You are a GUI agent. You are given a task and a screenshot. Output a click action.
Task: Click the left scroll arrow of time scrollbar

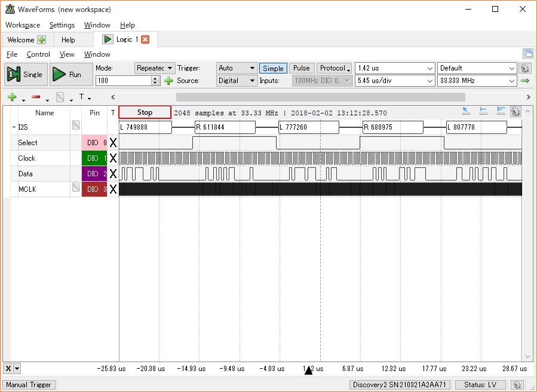pos(113,97)
